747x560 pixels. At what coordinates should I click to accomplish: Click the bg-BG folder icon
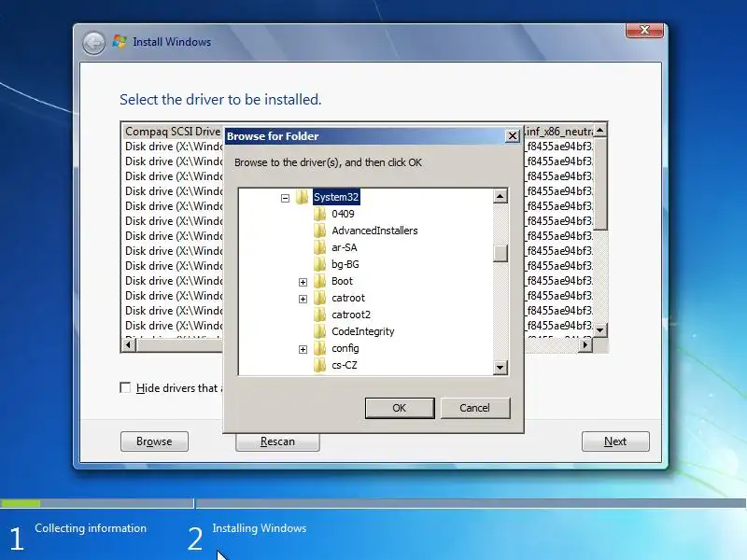(x=320, y=264)
